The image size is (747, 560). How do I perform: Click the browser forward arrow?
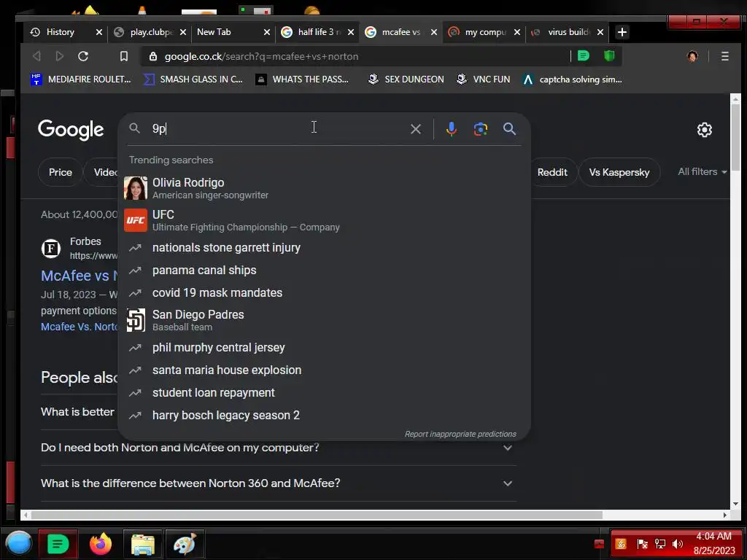point(60,56)
